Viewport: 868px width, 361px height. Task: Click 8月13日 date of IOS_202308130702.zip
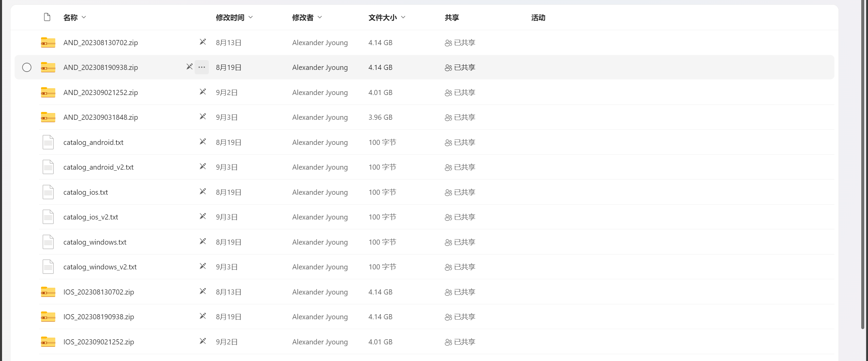(229, 292)
